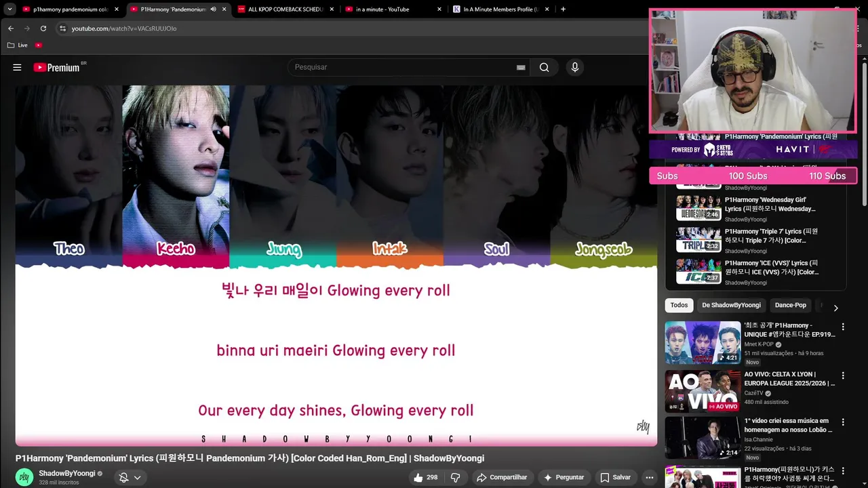Click the video title text
868x488 pixels.
(250, 458)
